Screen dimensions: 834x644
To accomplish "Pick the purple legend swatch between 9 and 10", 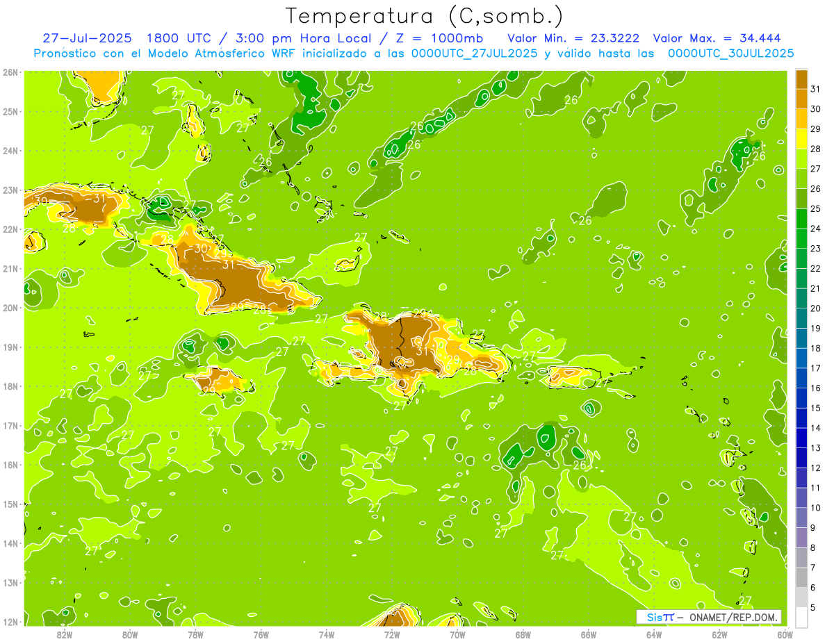I will point(801,518).
